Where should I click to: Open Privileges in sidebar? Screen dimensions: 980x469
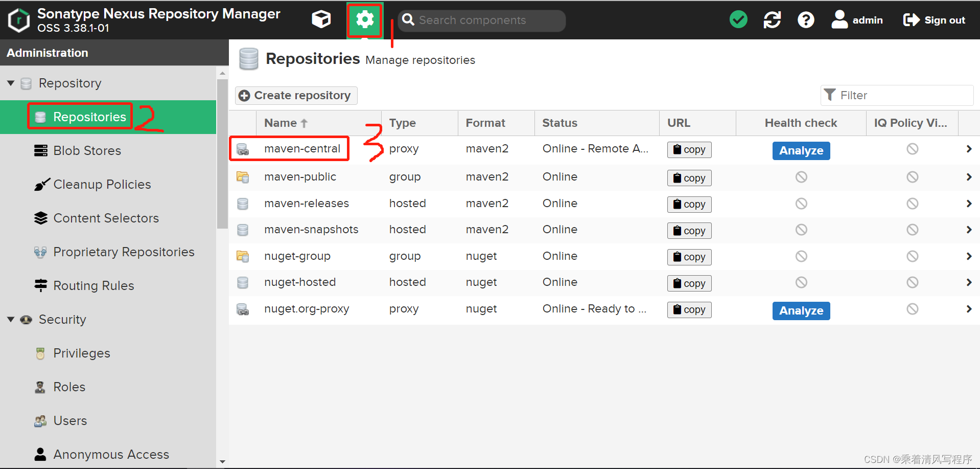(108, 353)
